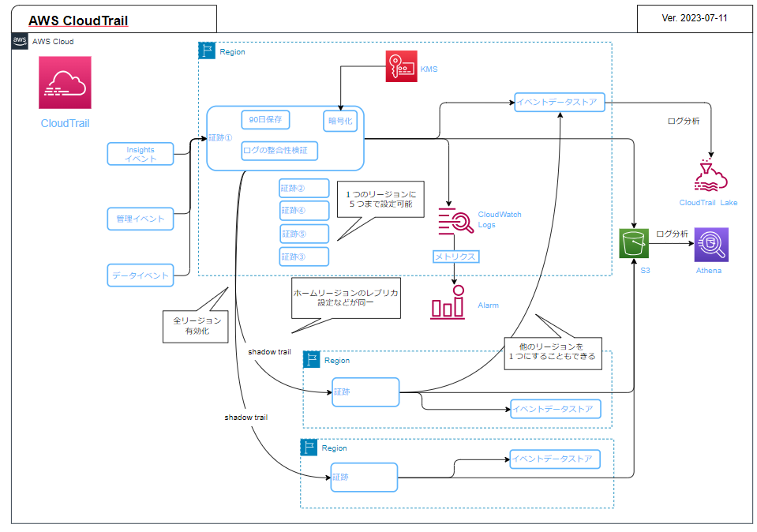Select the KMS text label

point(429,69)
